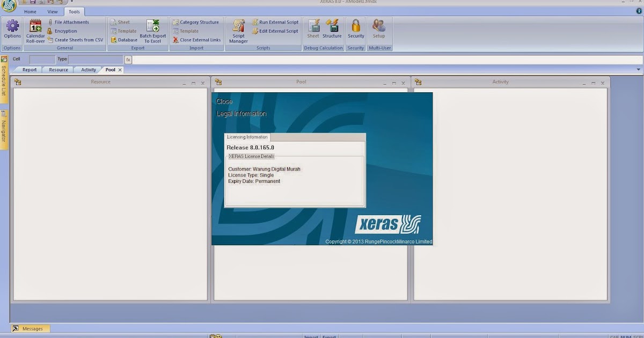Click into the Type input box
644x338 pixels.
click(x=96, y=60)
